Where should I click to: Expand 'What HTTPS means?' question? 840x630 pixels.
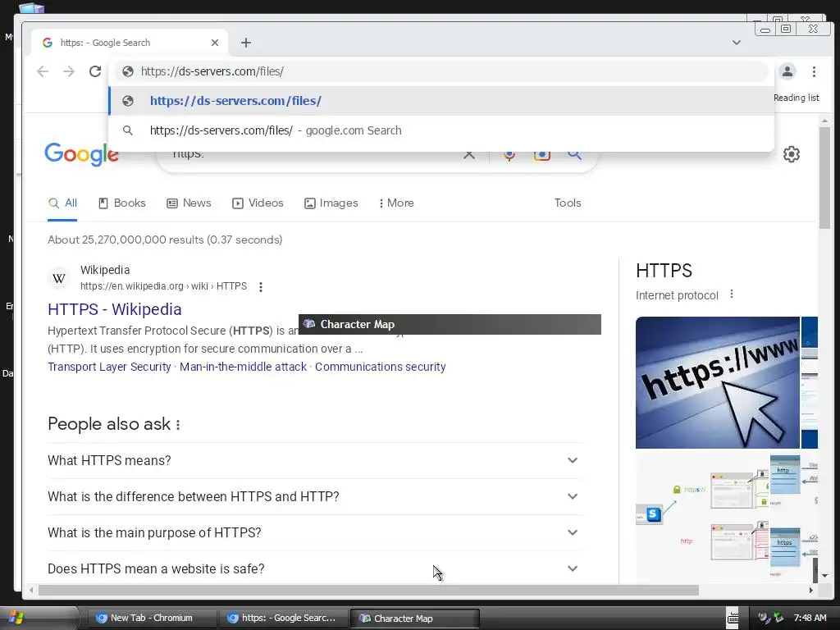pos(315,461)
